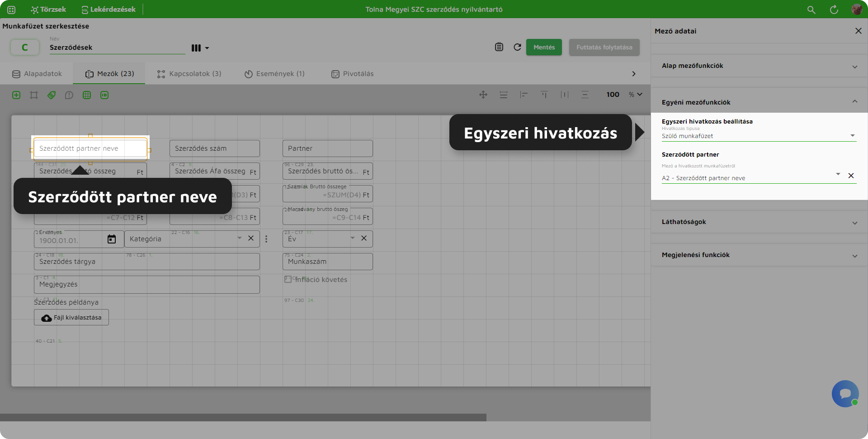Click the Futtatás folytatása button
Image resolution: width=868 pixels, height=439 pixels.
click(x=604, y=47)
